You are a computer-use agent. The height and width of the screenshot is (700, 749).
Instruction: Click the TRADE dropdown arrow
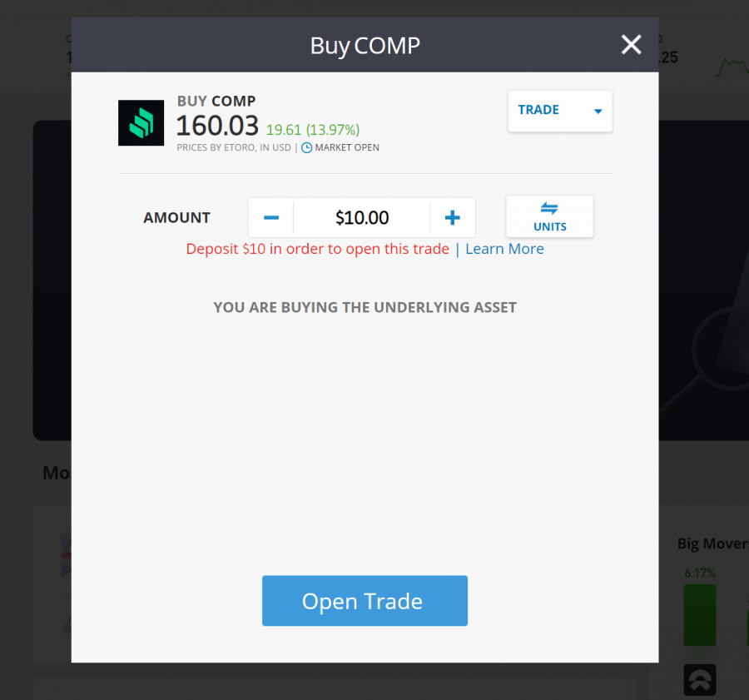598,112
